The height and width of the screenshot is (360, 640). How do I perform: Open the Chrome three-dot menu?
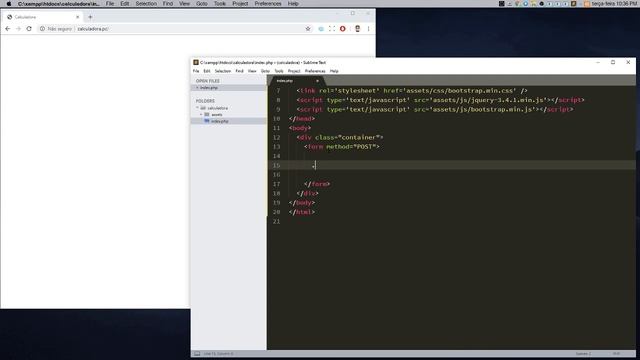(x=368, y=29)
